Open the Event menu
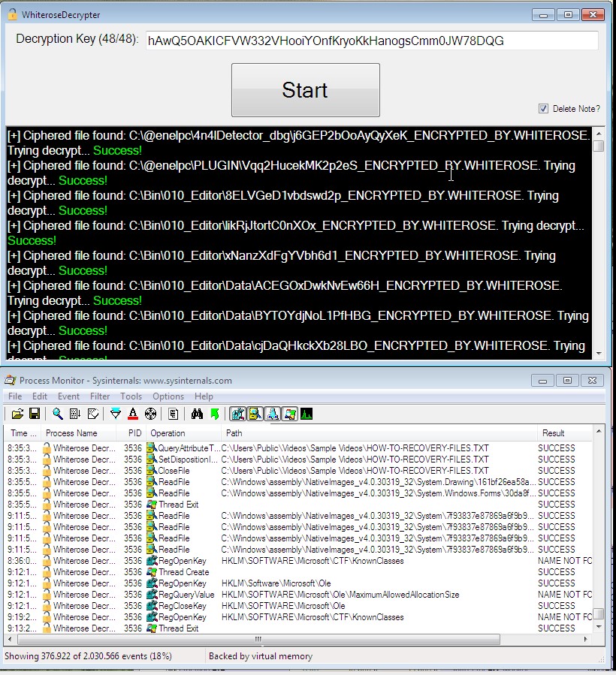Viewport: 616px width, 675px height. point(68,396)
